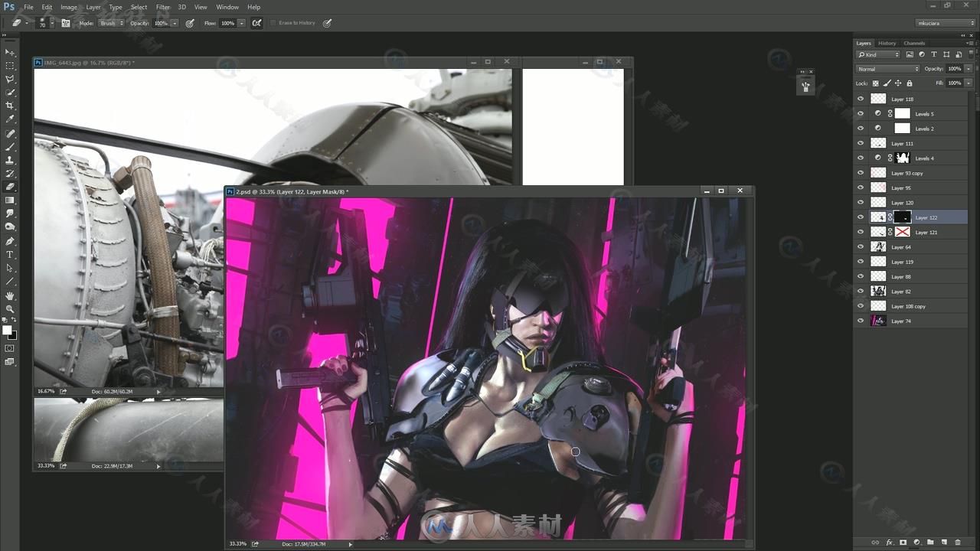This screenshot has width=980, height=551.
Task: Select the Path Selection tool
Action: tap(10, 268)
